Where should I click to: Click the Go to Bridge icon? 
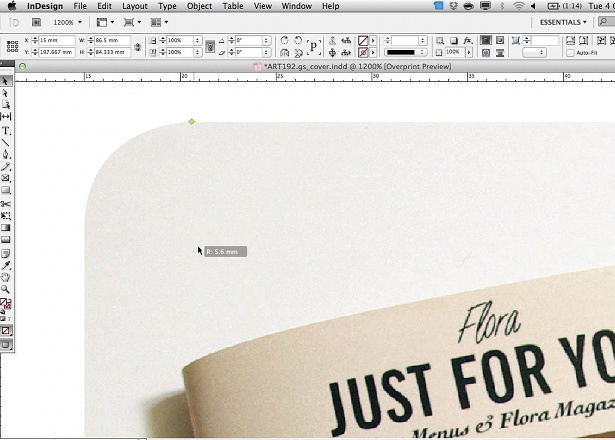[36, 22]
